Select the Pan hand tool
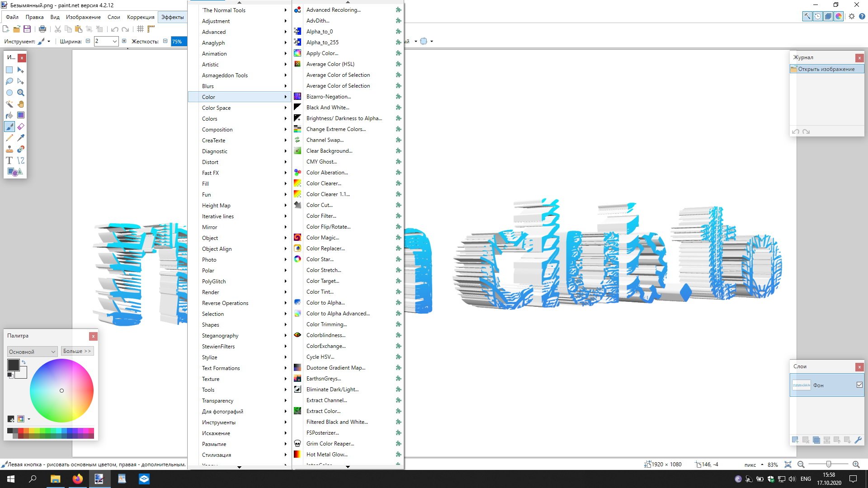The width and height of the screenshot is (868, 488). (21, 104)
